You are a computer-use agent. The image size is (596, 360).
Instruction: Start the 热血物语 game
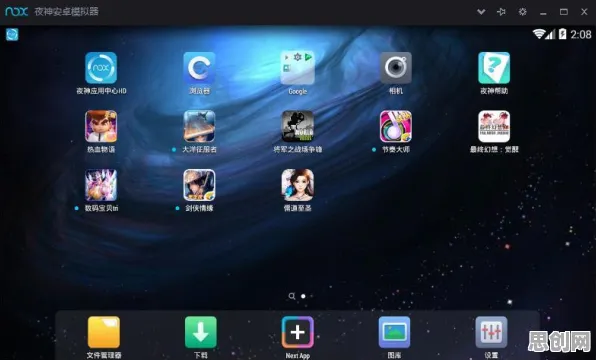tap(101, 126)
